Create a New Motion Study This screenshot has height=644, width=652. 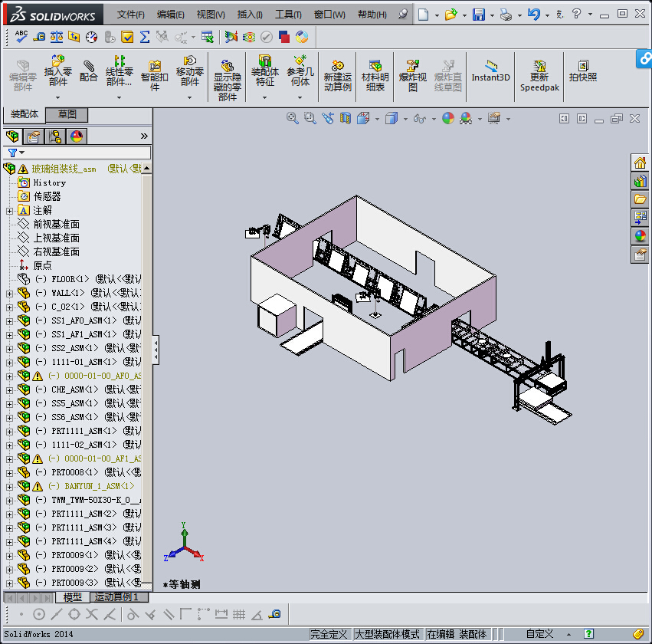[x=338, y=75]
